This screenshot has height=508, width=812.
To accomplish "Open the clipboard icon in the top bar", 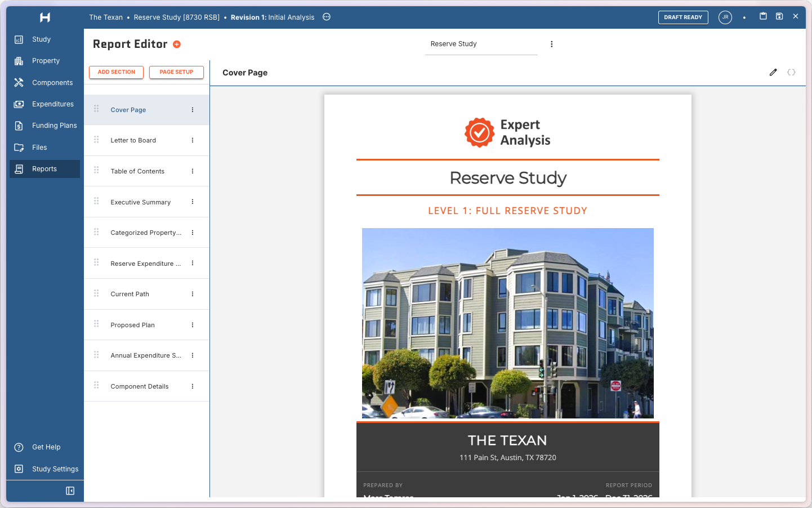I will click(763, 17).
